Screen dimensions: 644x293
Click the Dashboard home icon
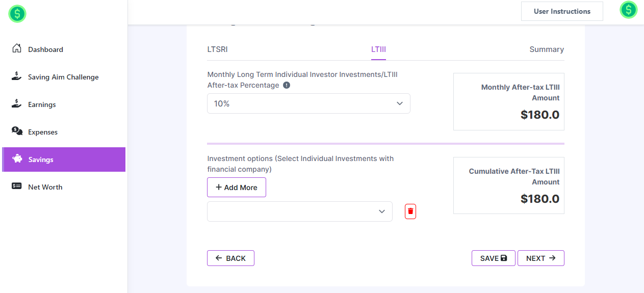(17, 49)
